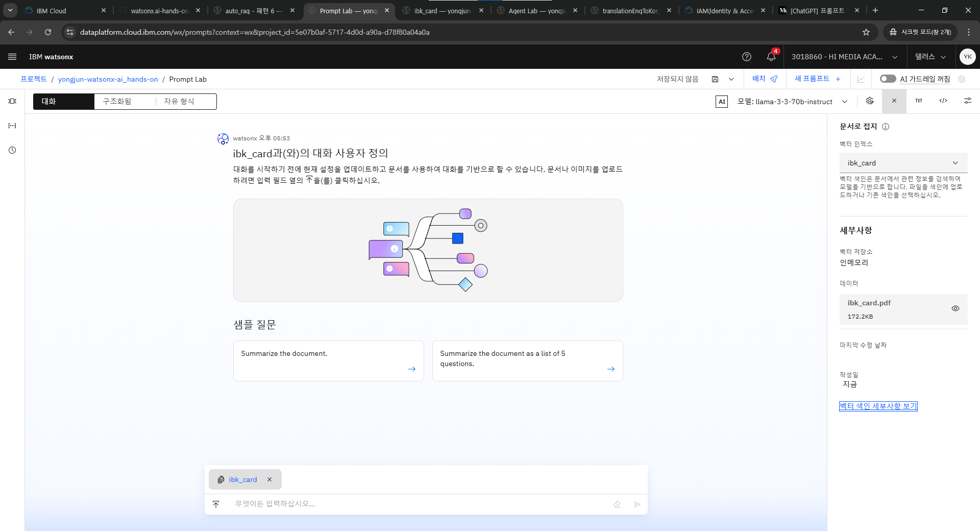Switch to the translationEngToKor browser tab

point(631,11)
